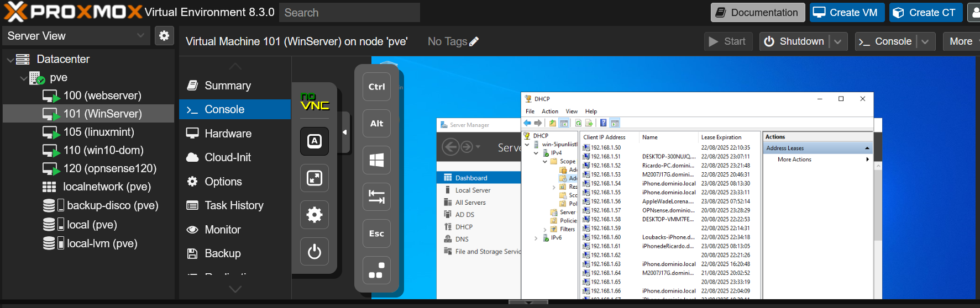Send Tab key from noVNC
The height and width of the screenshot is (308, 980).
376,197
